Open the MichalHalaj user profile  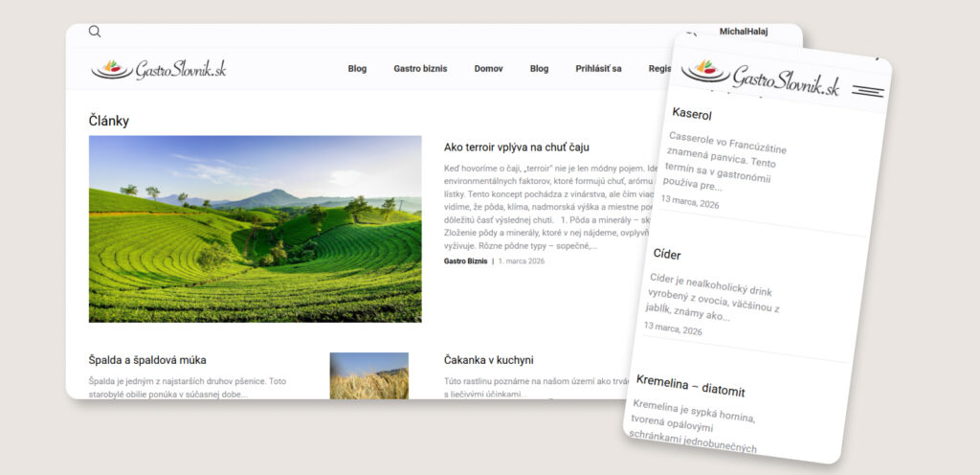point(744,32)
